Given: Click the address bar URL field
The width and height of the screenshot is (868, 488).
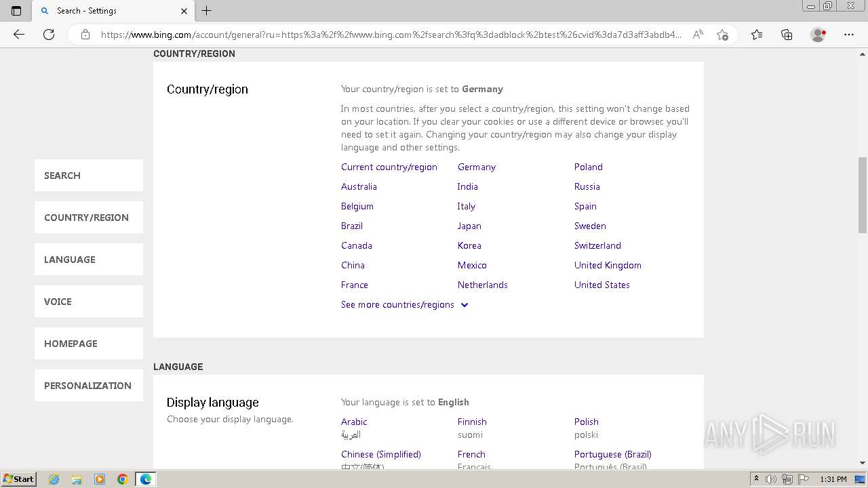Looking at the screenshot, I should click(x=391, y=35).
